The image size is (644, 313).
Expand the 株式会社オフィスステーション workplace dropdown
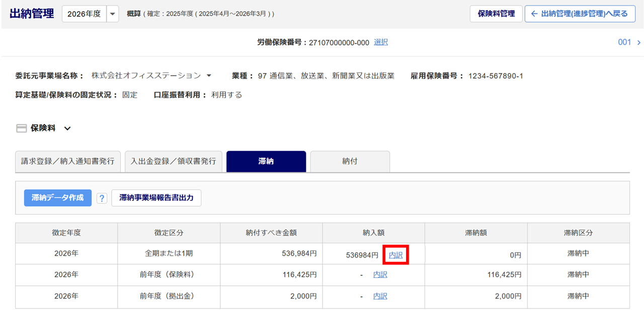(209, 76)
